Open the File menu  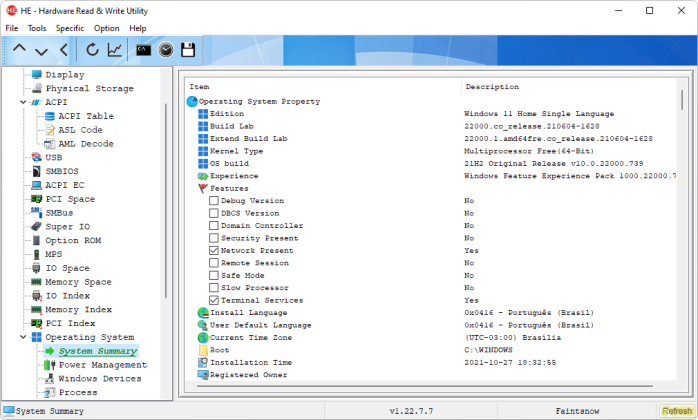(x=12, y=28)
